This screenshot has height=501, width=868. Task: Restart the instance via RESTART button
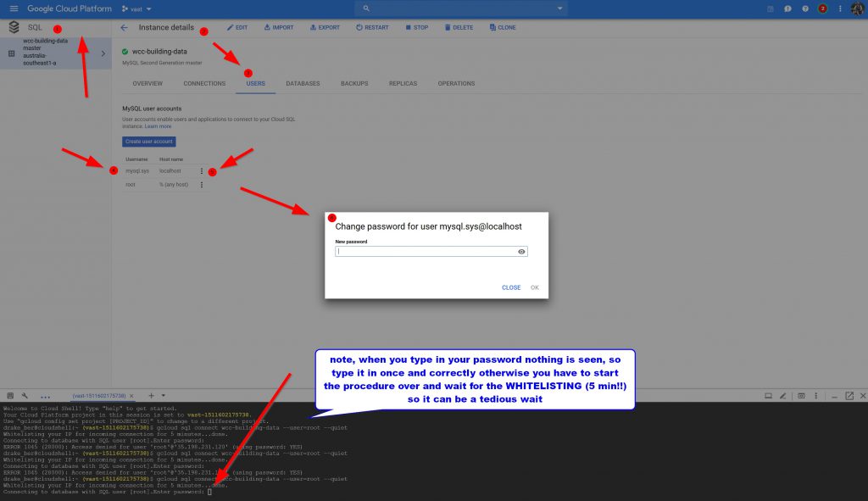pyautogui.click(x=372, y=27)
